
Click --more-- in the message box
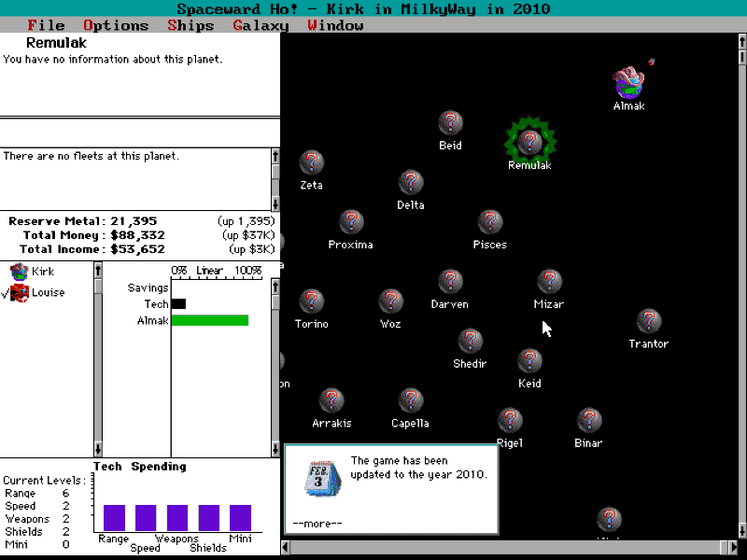click(317, 524)
